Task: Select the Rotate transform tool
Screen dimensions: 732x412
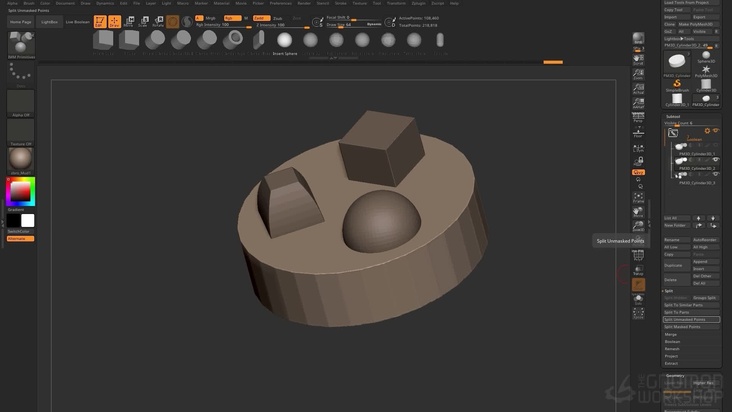Action: (158, 21)
